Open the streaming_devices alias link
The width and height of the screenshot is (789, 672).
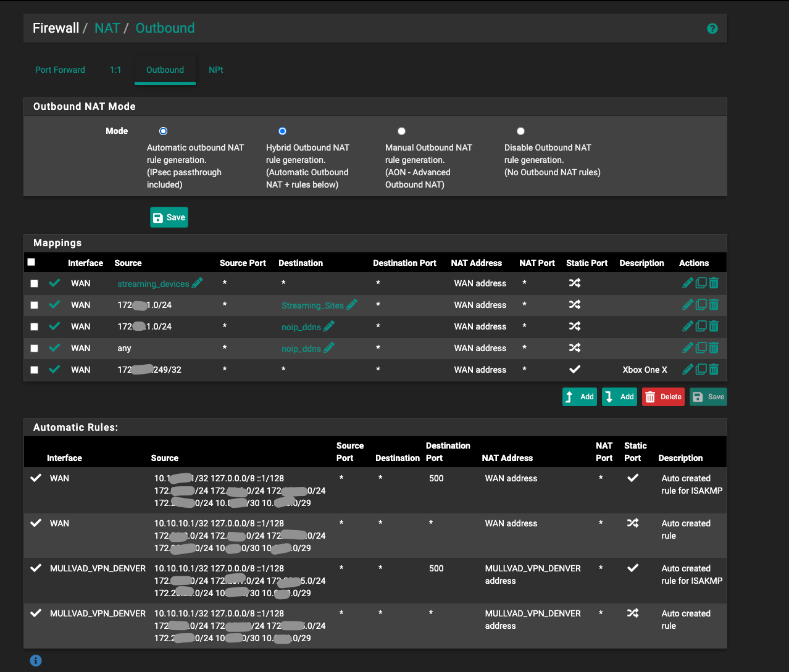pos(153,284)
